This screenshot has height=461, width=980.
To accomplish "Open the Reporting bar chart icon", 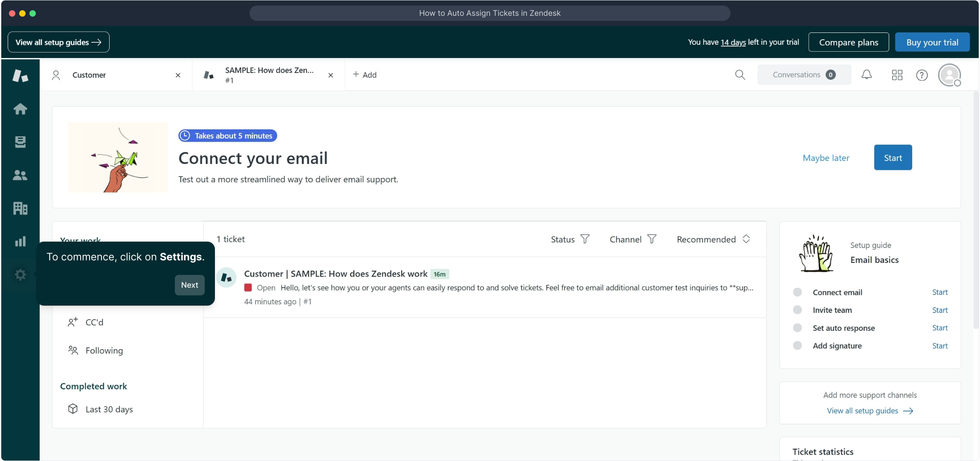I will [20, 242].
